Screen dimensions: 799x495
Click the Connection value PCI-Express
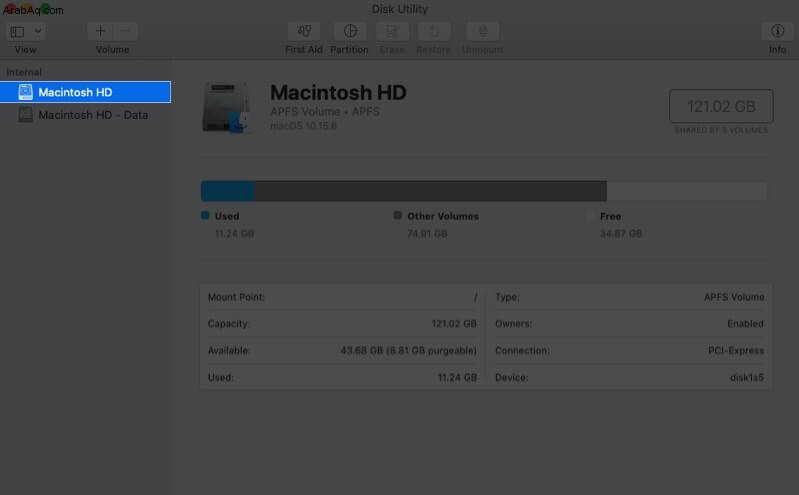coord(736,351)
